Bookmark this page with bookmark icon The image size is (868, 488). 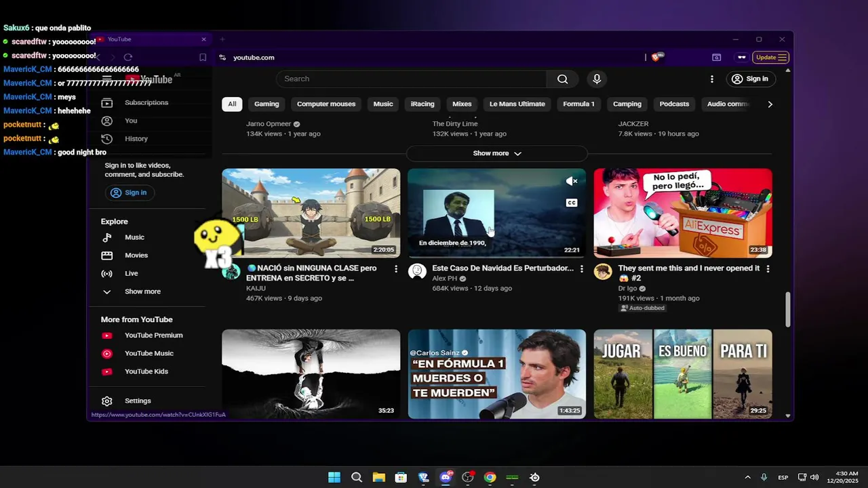click(x=203, y=58)
